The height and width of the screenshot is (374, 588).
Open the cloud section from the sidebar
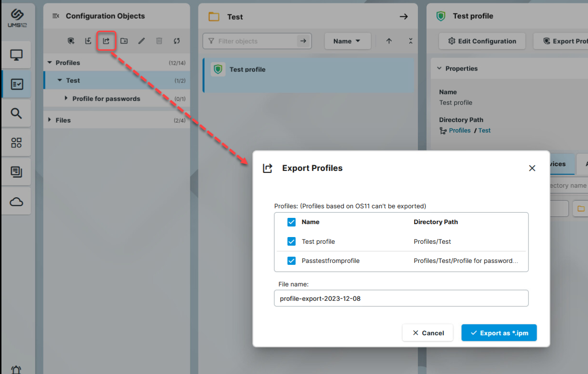18,201
